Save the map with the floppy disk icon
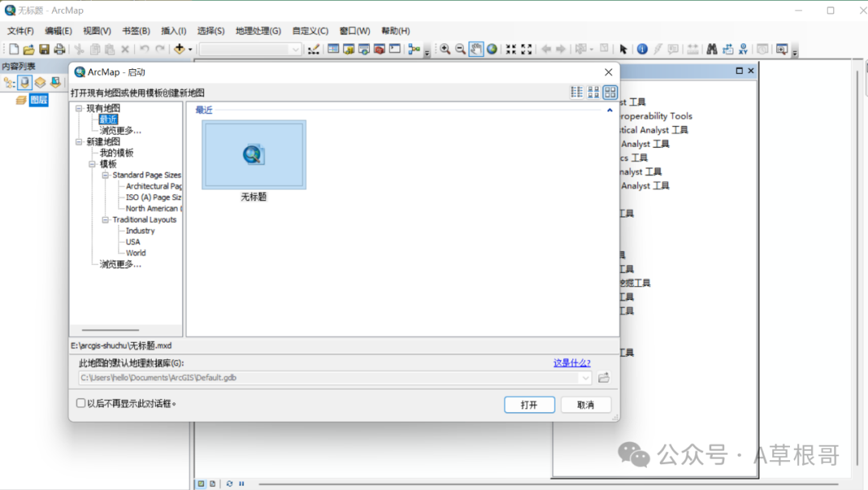The width and height of the screenshot is (868, 490). (x=44, y=49)
